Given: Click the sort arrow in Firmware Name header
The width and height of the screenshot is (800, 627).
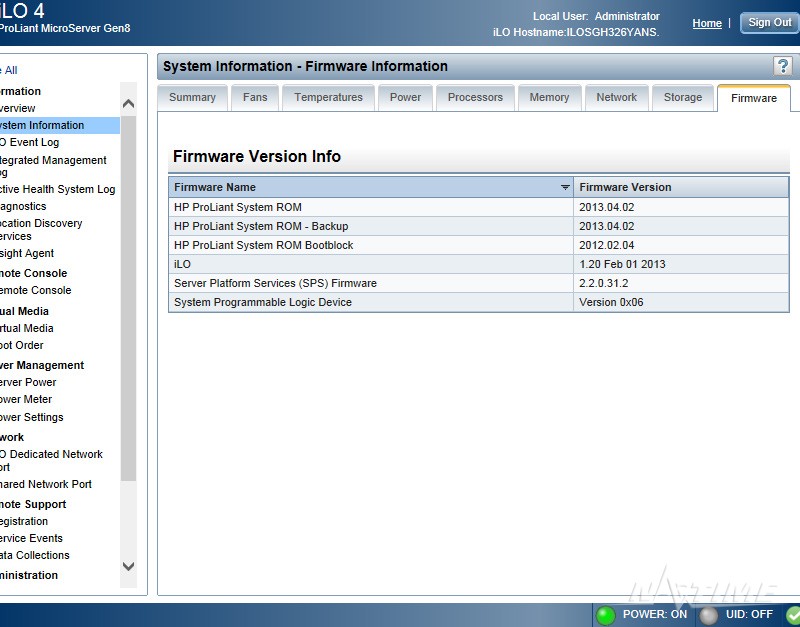Looking at the screenshot, I should [x=565, y=187].
